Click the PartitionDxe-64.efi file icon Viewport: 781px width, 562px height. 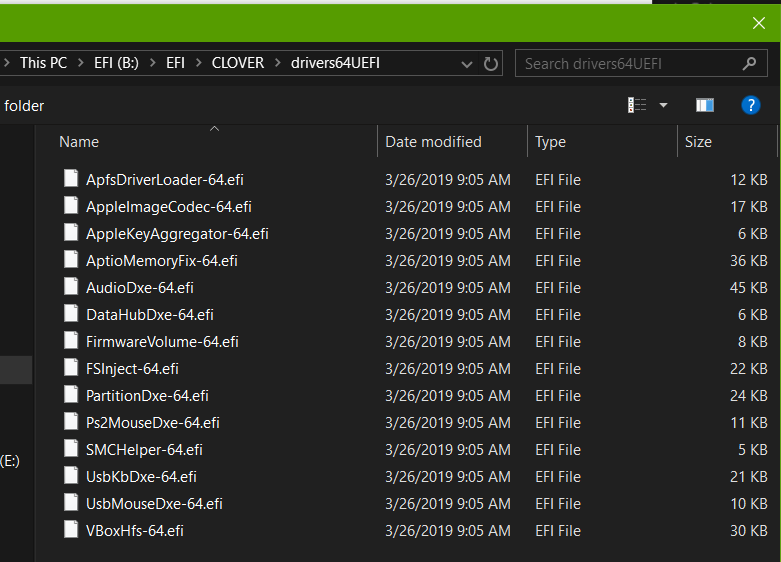71,394
